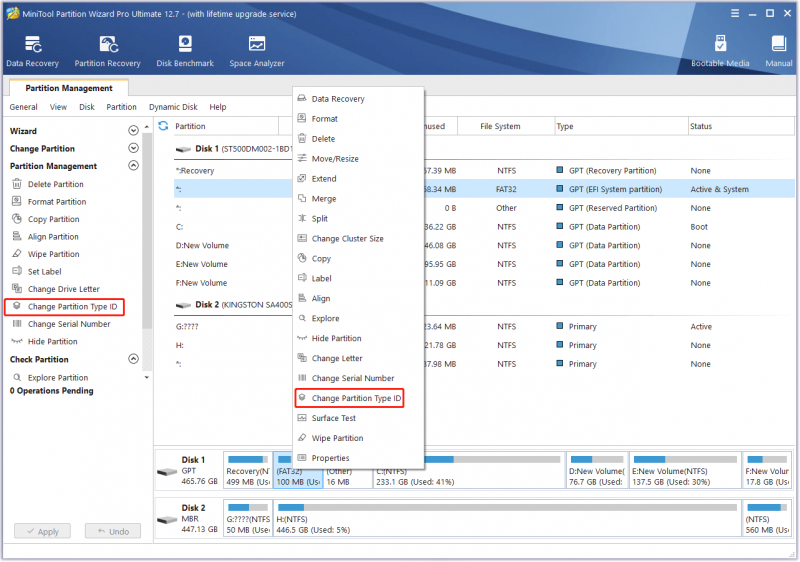Launch the Partition Recovery tool
This screenshot has height=562, width=800.
[107, 51]
